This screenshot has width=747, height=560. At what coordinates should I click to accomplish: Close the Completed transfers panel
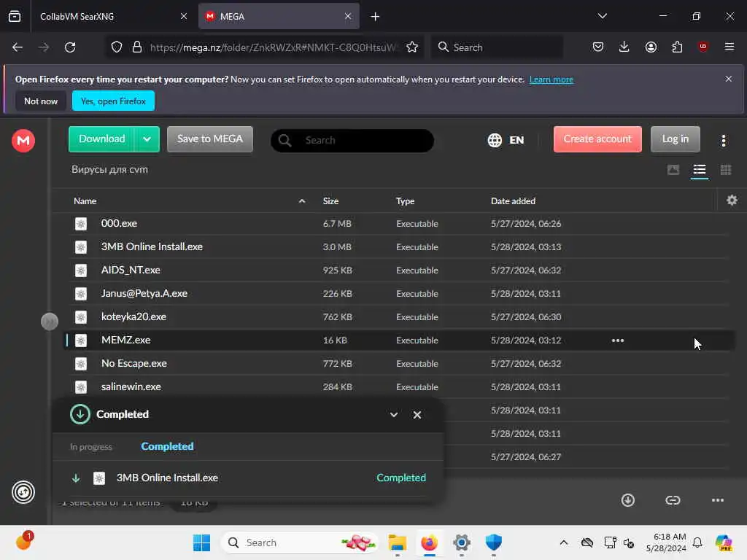click(x=417, y=415)
